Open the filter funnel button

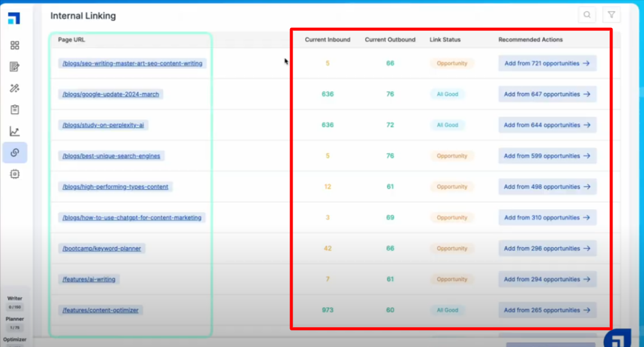611,15
